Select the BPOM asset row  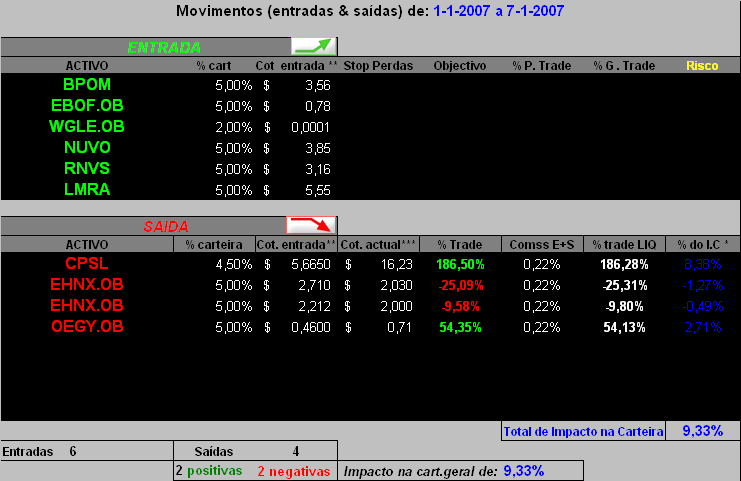(370, 85)
